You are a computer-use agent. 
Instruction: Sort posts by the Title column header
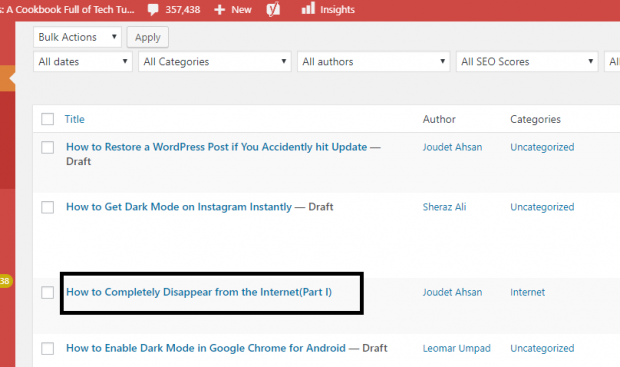pyautogui.click(x=74, y=119)
